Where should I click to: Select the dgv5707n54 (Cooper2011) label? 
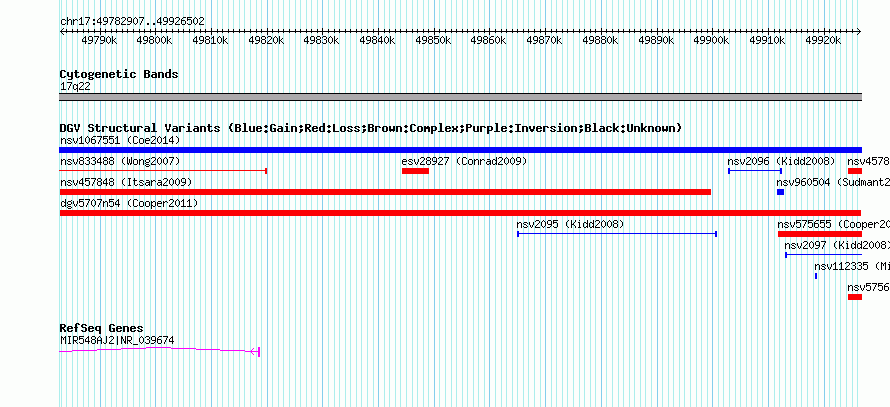pyautogui.click(x=129, y=203)
